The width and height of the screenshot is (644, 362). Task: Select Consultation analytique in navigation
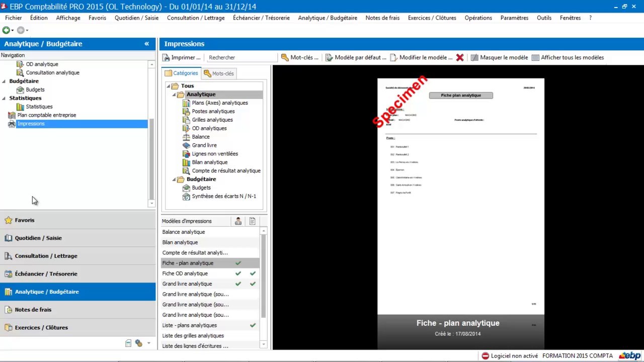53,73
